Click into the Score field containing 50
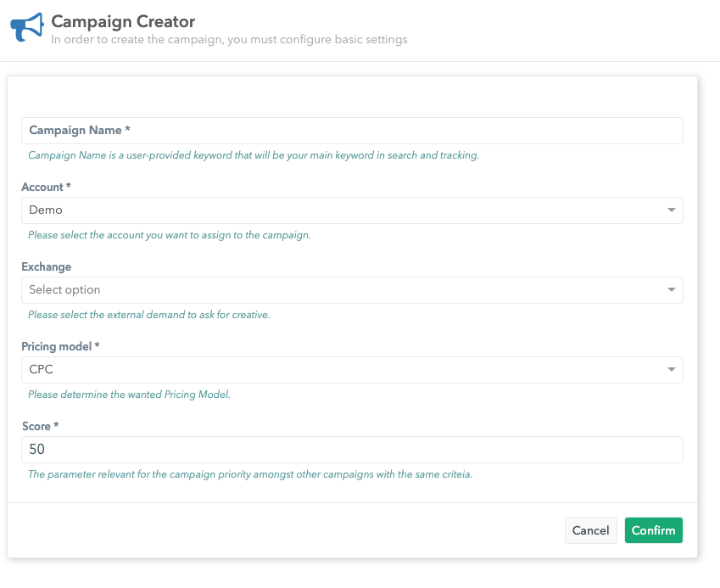 (352, 449)
